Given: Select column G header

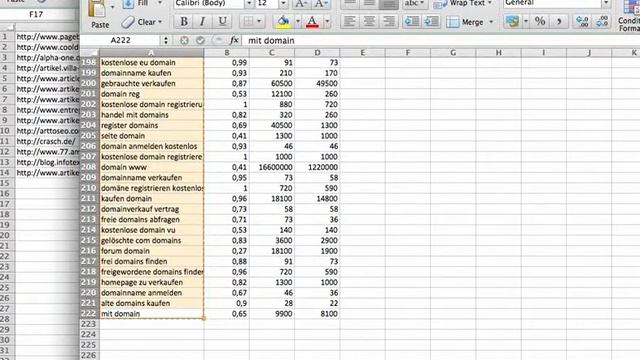Looking at the screenshot, I should pos(453,53).
